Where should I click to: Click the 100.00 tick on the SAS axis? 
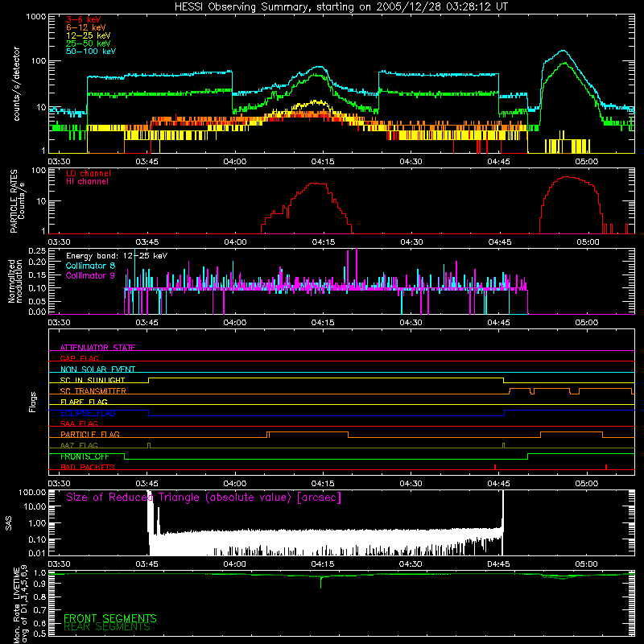[33, 493]
